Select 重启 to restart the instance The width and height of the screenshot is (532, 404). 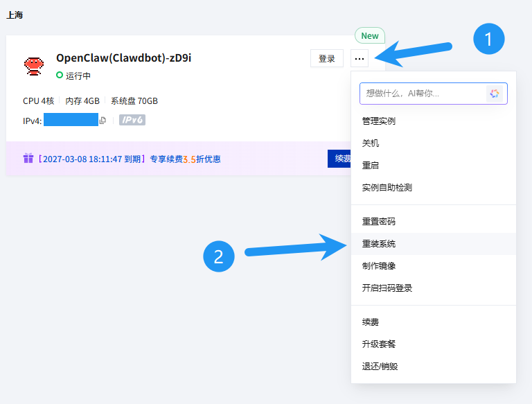371,166
